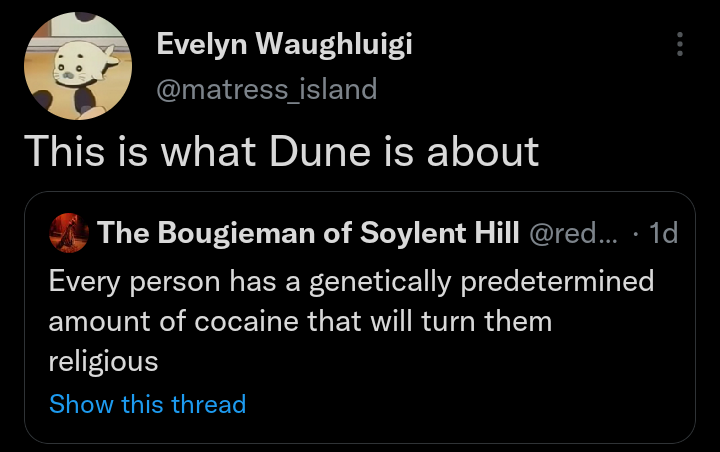This screenshot has height=452, width=720.
Task: Open The Bougieman of Soylent Hill profile
Action: point(308,234)
